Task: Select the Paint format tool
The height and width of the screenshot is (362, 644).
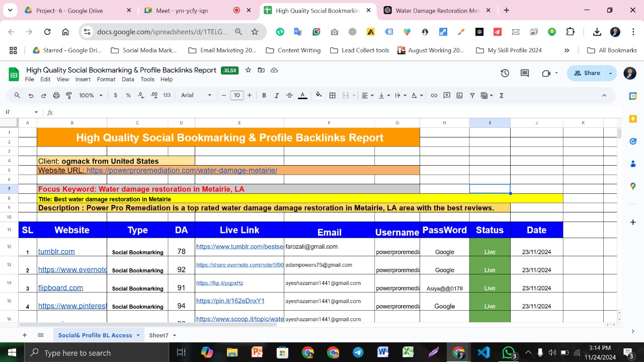Action: tap(69, 96)
